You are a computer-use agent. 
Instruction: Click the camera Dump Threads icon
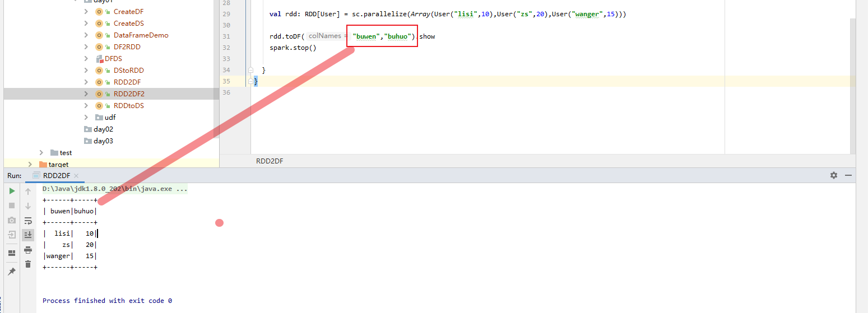(12, 220)
